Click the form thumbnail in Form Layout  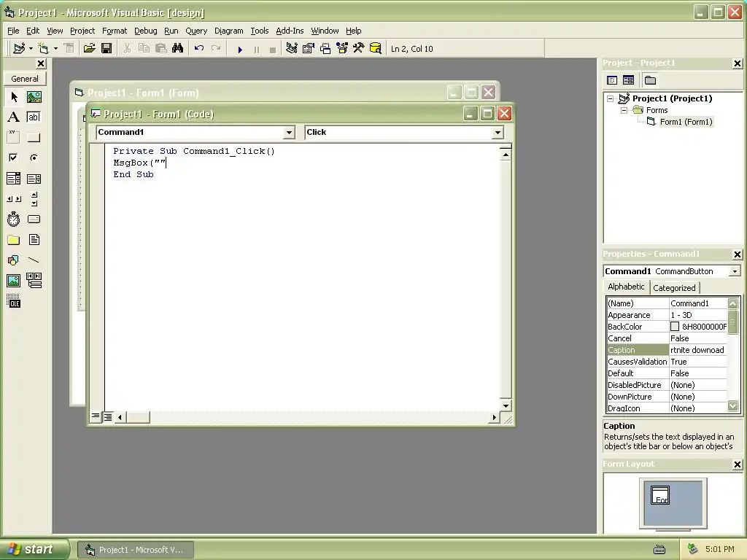point(659,495)
